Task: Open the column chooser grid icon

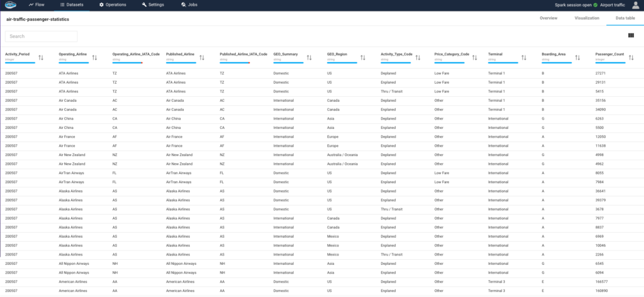Action: (631, 35)
